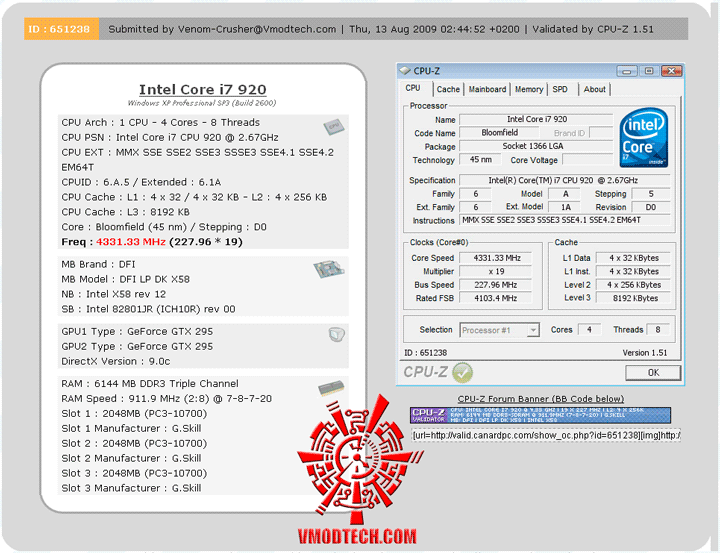Viewport: 720px width, 553px height.
Task: Click the CPU-Z logo text at window bottom
Action: (x=425, y=372)
